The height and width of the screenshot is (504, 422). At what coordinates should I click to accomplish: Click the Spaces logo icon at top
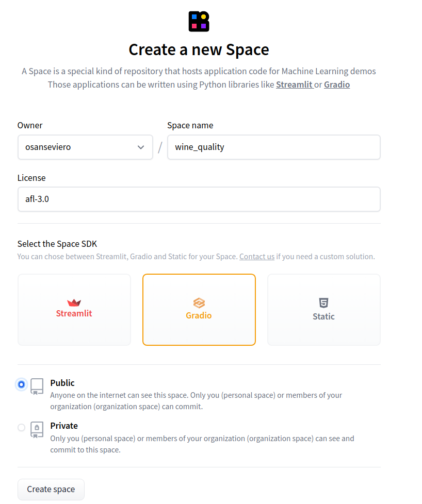[x=199, y=21]
